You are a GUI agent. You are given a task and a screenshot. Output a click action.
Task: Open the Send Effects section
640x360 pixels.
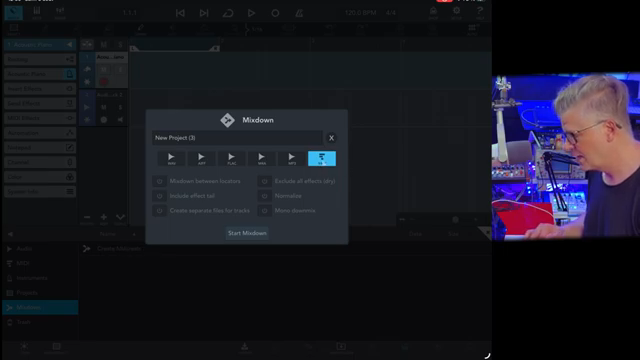point(40,103)
